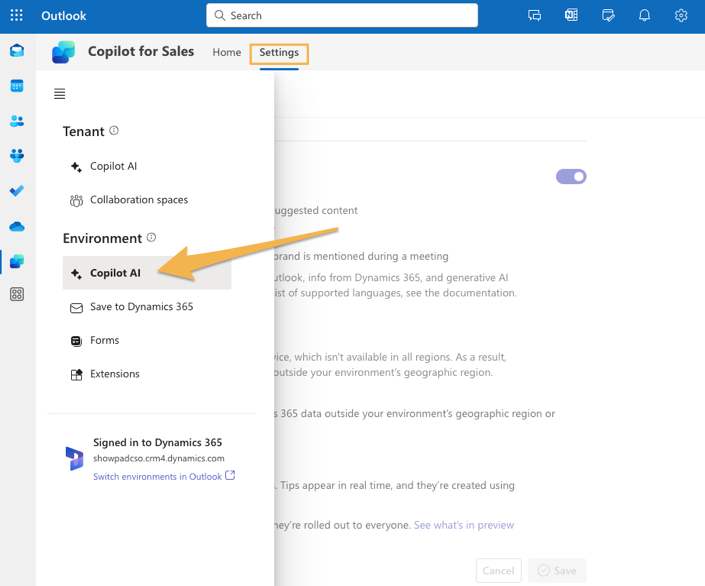
Task: Open the Teams chat icon in header
Action: click(x=534, y=15)
